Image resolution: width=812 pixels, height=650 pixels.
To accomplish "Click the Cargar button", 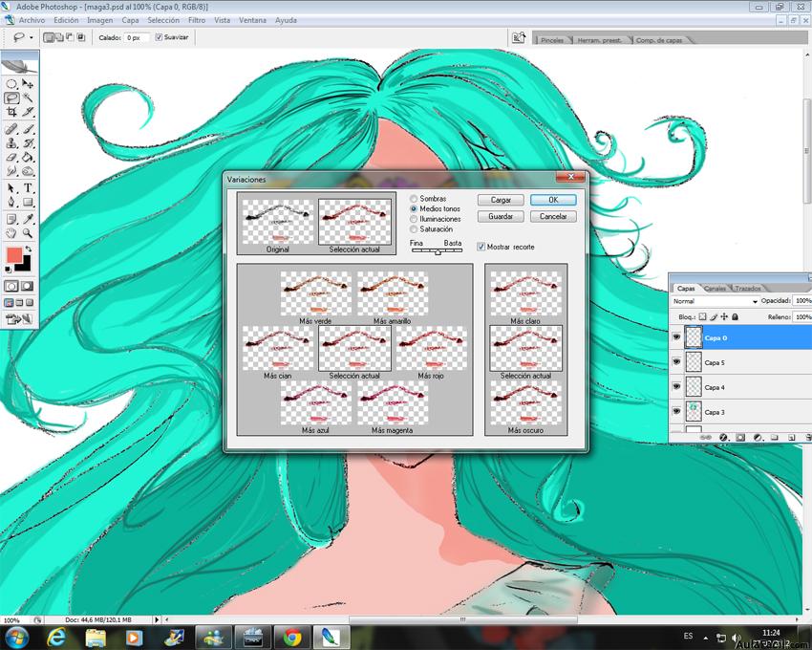I will click(x=501, y=200).
